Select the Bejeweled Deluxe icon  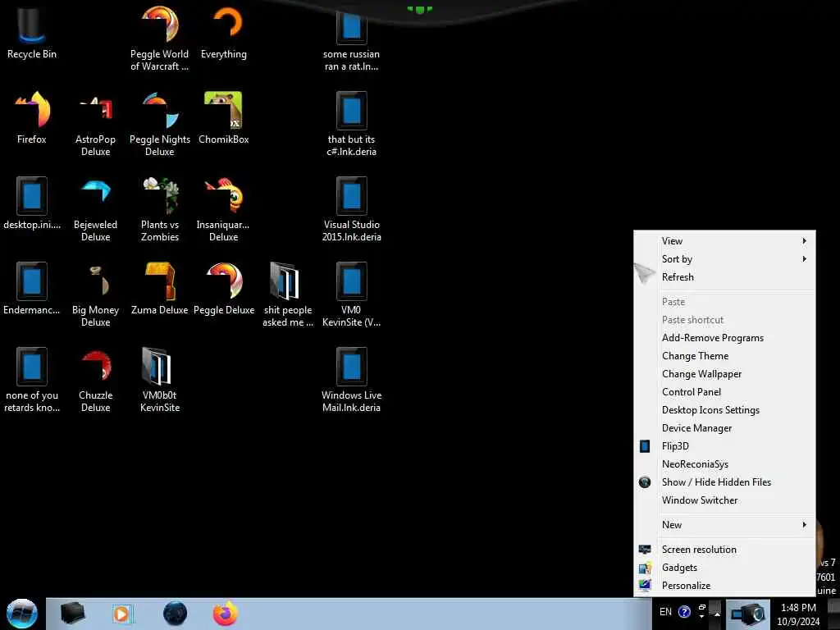[95, 209]
